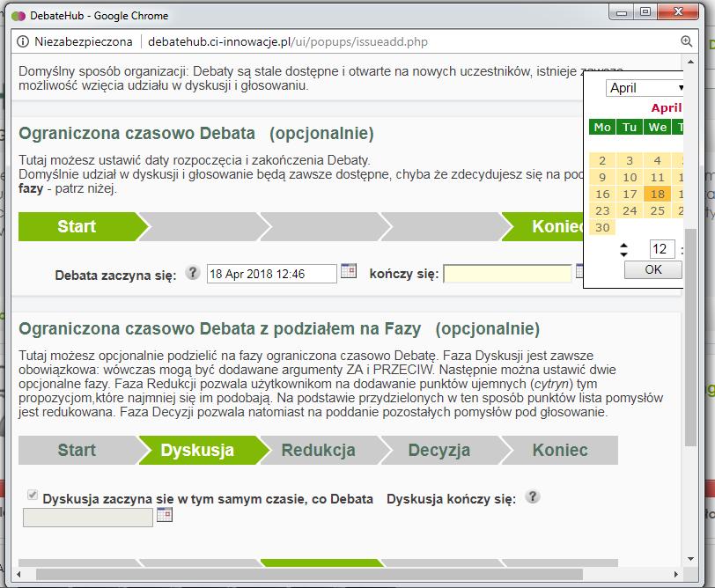
Task: Click the green Start stage arrow
Action: [x=83, y=226]
